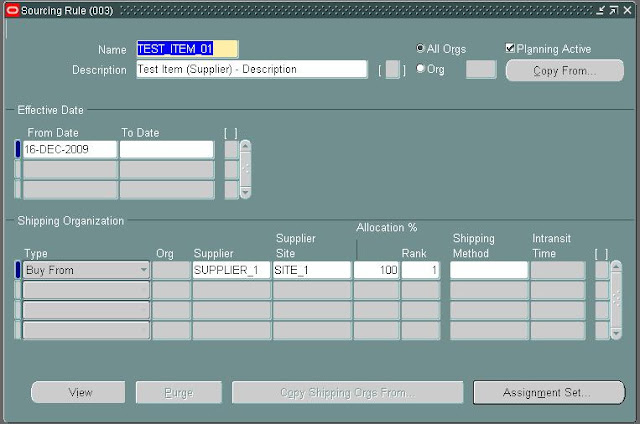The width and height of the screenshot is (640, 424).
Task: Click the View button
Action: point(78,393)
